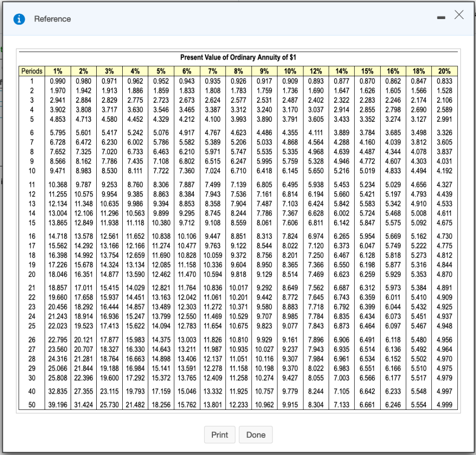Click the 3% column header
Screen dimensions: 476x455
pyautogui.click(x=109, y=71)
